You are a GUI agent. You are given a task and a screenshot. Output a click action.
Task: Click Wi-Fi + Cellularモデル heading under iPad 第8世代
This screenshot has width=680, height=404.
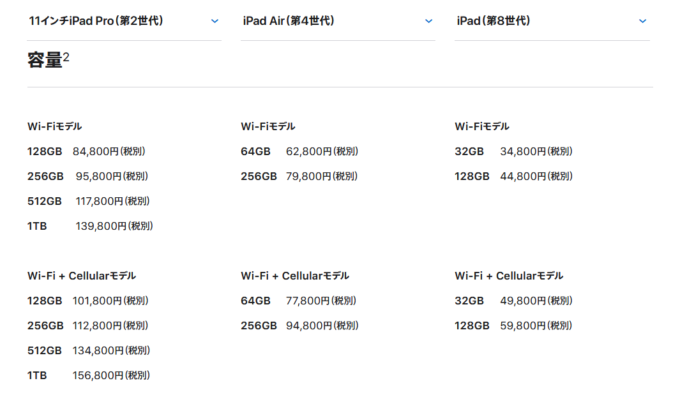[x=509, y=276]
